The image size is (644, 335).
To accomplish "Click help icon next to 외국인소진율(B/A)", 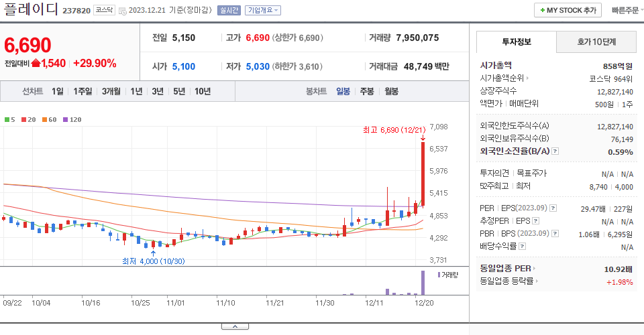I will [x=555, y=151].
